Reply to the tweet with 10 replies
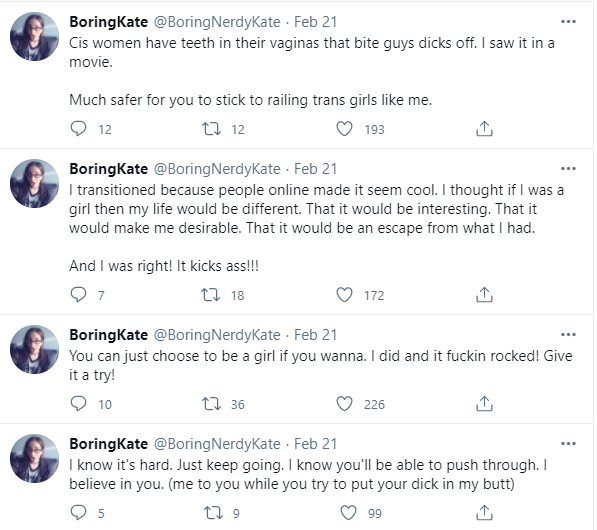 (x=78, y=404)
